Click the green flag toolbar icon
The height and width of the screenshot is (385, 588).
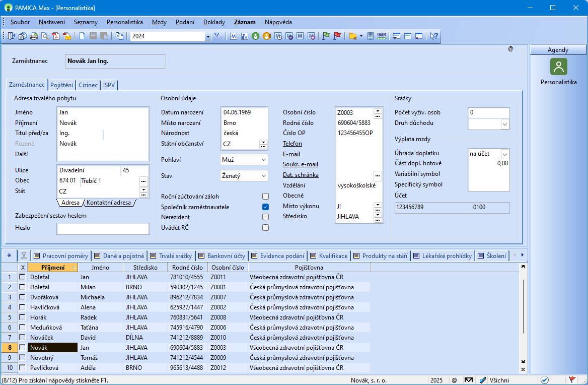click(326, 36)
